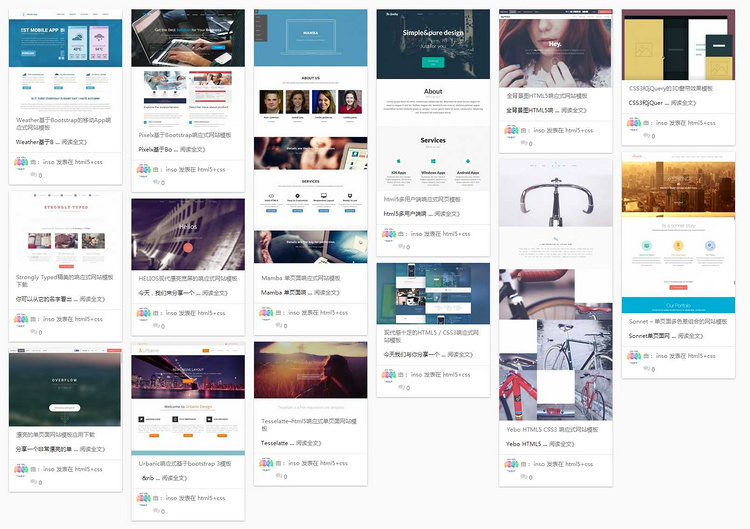Open the title 'Weather基于Bootstrap的移动App响应式网站模板'
Viewport: 750px width, 529px height.
pos(64,124)
